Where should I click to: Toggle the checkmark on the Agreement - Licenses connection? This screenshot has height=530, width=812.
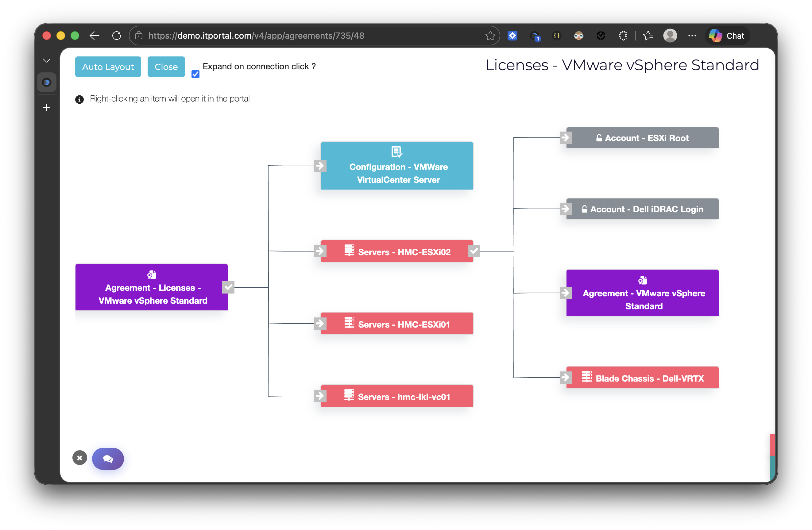(x=228, y=287)
